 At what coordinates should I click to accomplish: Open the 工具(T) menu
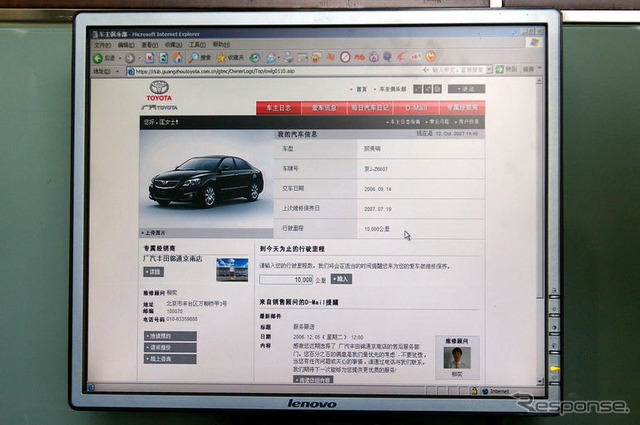tap(197, 45)
